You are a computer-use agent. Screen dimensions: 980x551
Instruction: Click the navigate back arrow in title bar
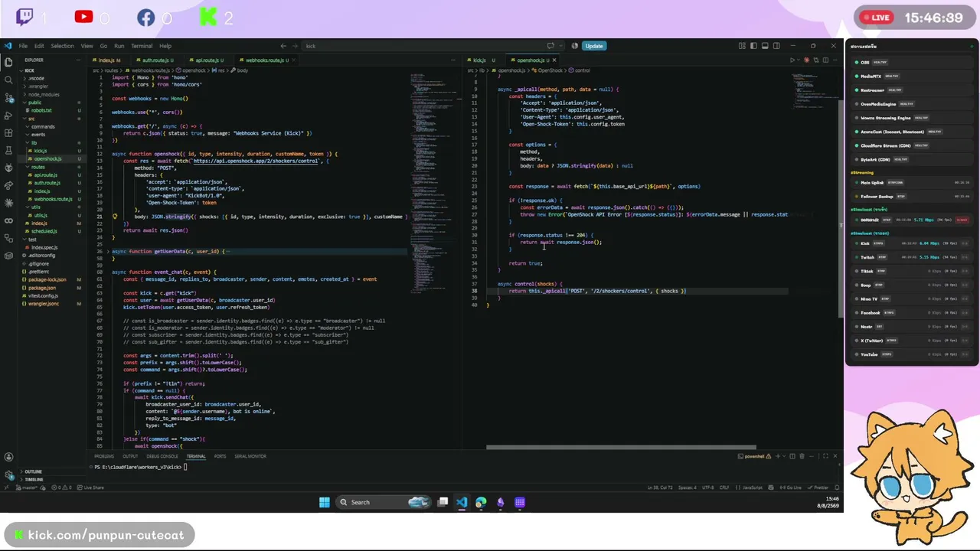(283, 46)
